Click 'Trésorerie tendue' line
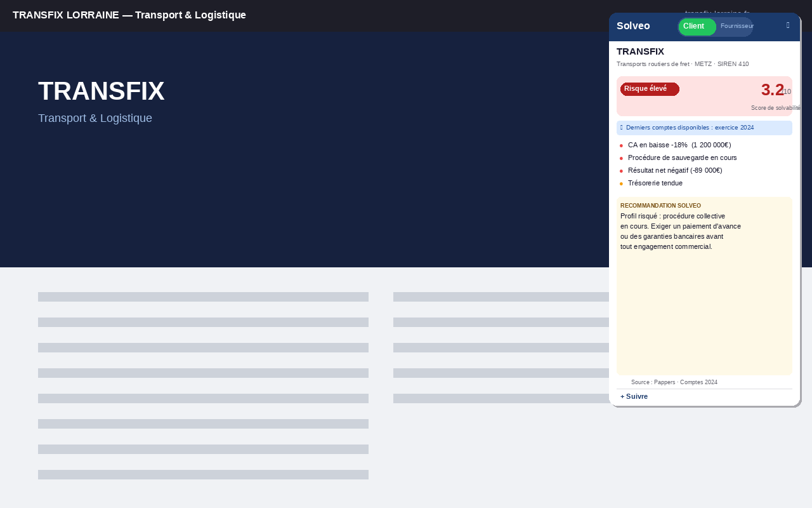Screen dimensions: 812x508 tap(655, 183)
